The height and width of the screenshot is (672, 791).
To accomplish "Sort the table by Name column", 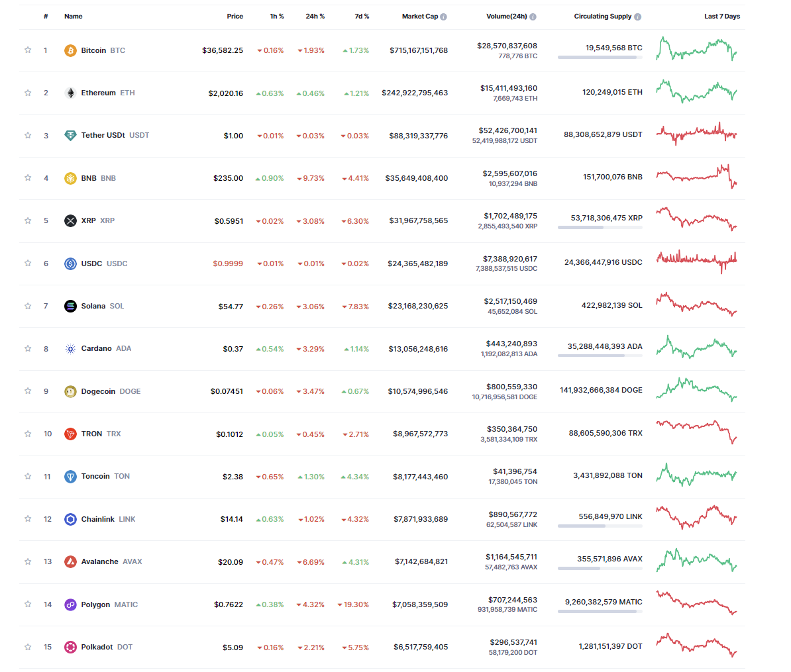I will tap(73, 16).
